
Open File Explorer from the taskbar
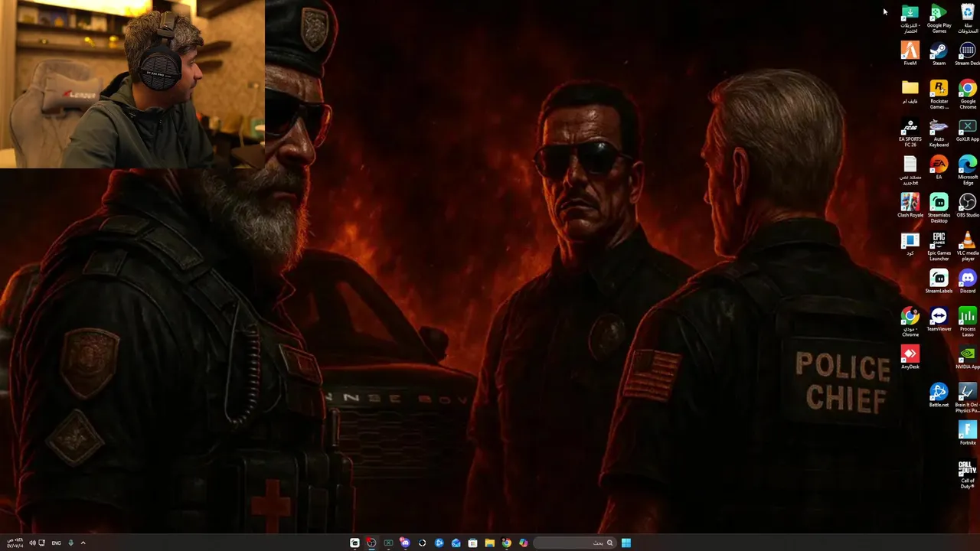pyautogui.click(x=489, y=543)
